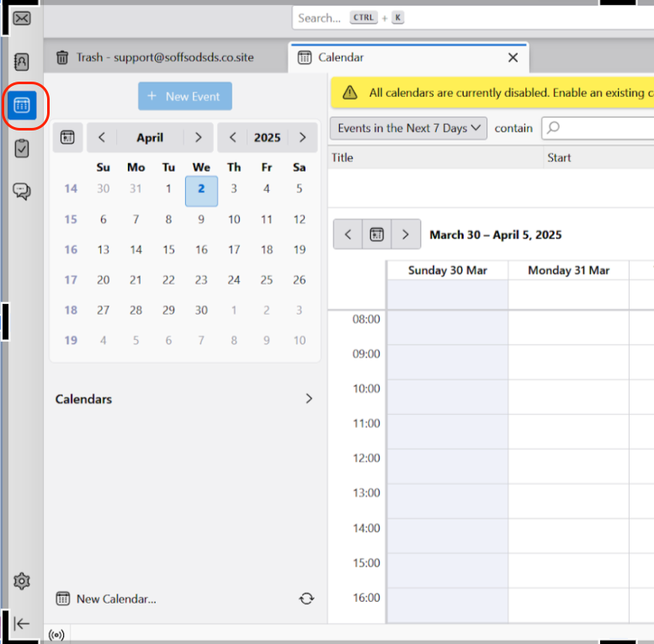Screen dimensions: 654x644
Task: Click the April month label
Action: tap(150, 137)
